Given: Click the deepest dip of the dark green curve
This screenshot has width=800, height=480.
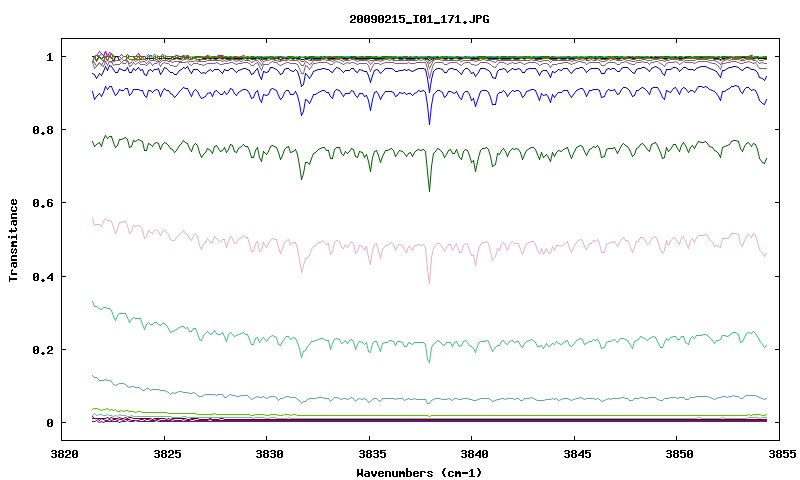Looking at the screenshot, I should point(429,190).
